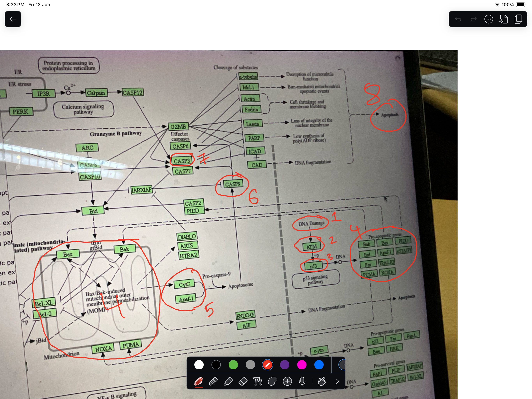Screen dimensions: 532x399
Task: Tap the CASP3 box in the diagram
Action: (x=181, y=161)
